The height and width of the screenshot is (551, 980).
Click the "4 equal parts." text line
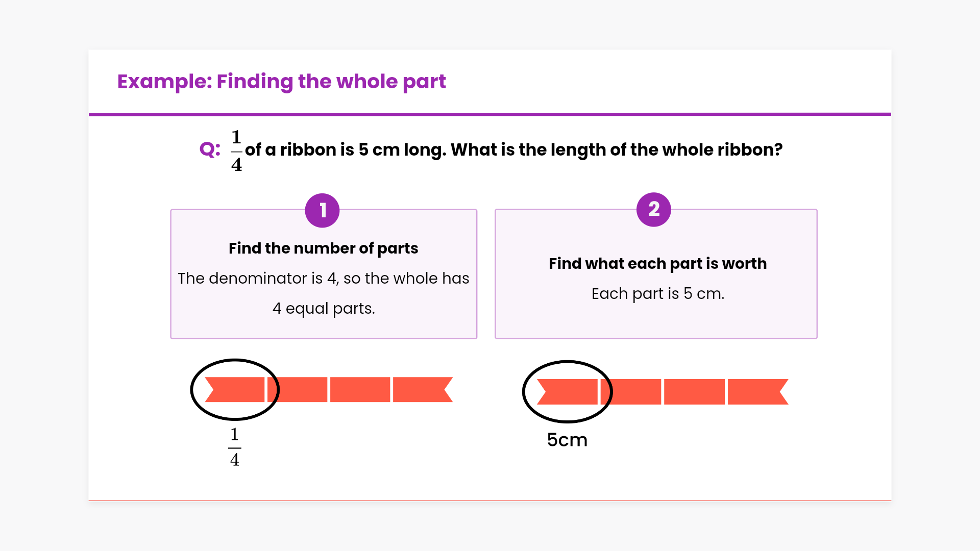coord(324,308)
